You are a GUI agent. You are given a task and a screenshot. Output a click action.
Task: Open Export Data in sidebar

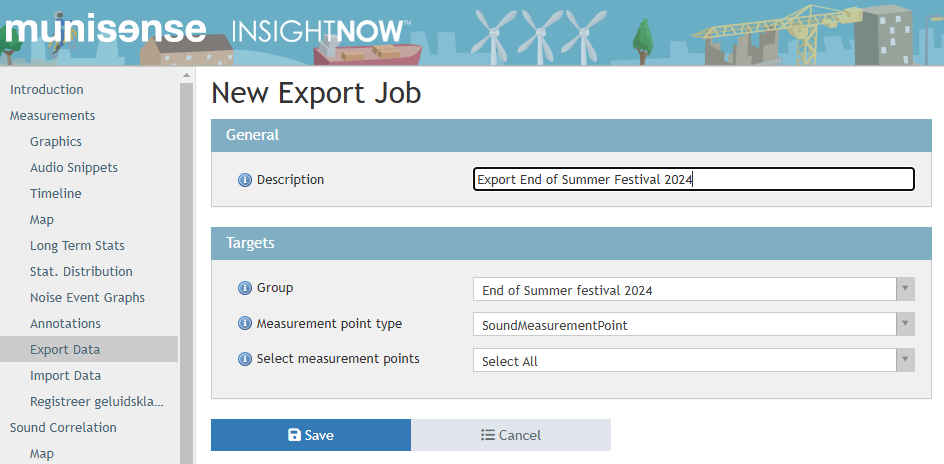coord(65,350)
